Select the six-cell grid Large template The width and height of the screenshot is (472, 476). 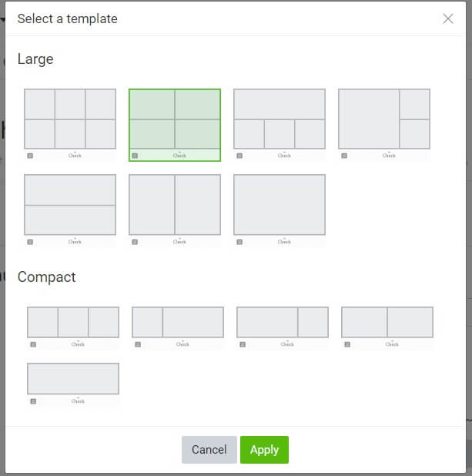pos(70,125)
